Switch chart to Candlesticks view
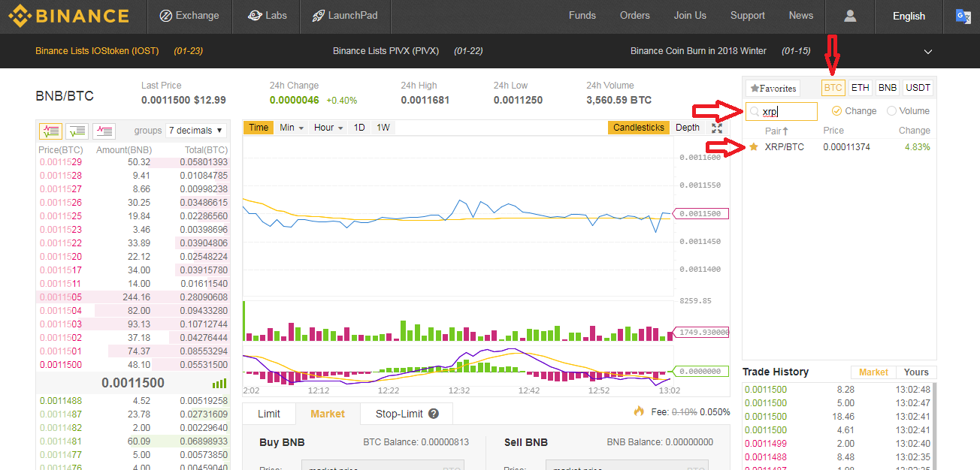Image resolution: width=980 pixels, height=470 pixels. pos(639,128)
